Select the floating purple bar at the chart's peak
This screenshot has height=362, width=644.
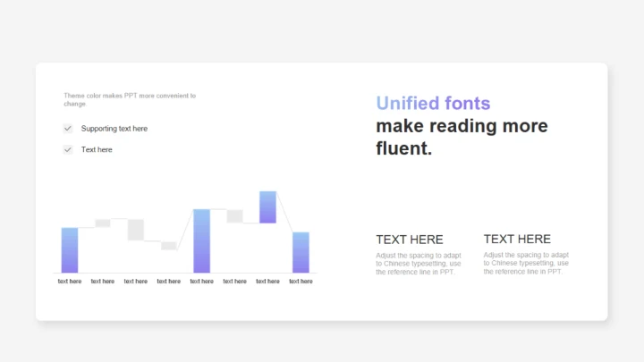pos(267,206)
